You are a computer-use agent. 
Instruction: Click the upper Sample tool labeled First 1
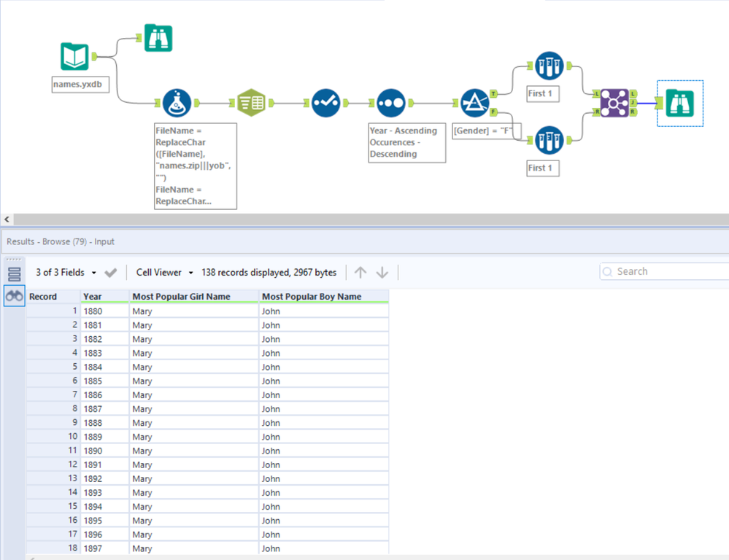pos(548,66)
